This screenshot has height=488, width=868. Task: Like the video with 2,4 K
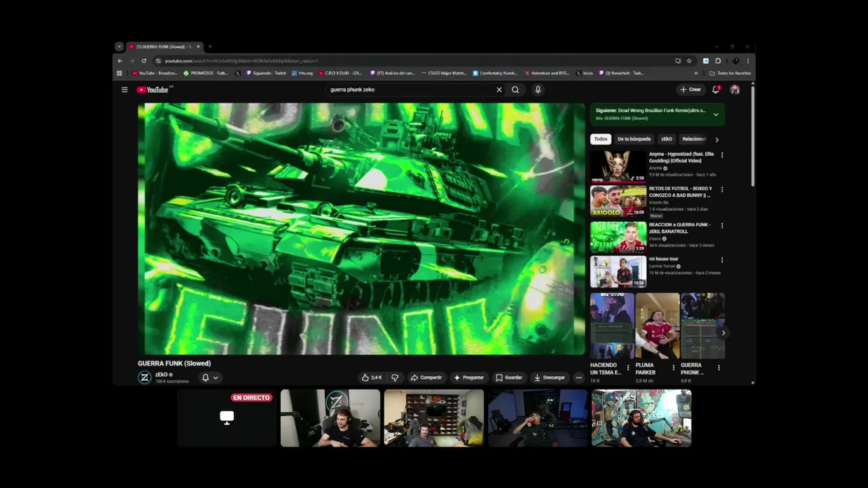click(x=372, y=378)
